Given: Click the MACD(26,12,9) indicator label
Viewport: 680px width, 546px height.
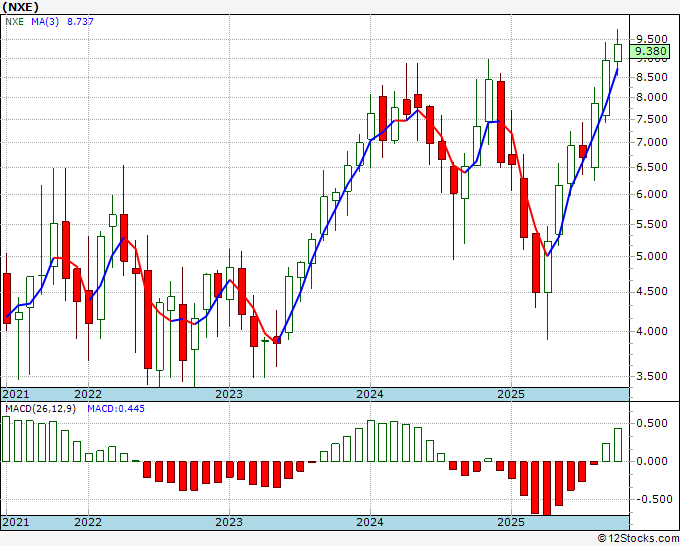Looking at the screenshot, I should (41, 409).
